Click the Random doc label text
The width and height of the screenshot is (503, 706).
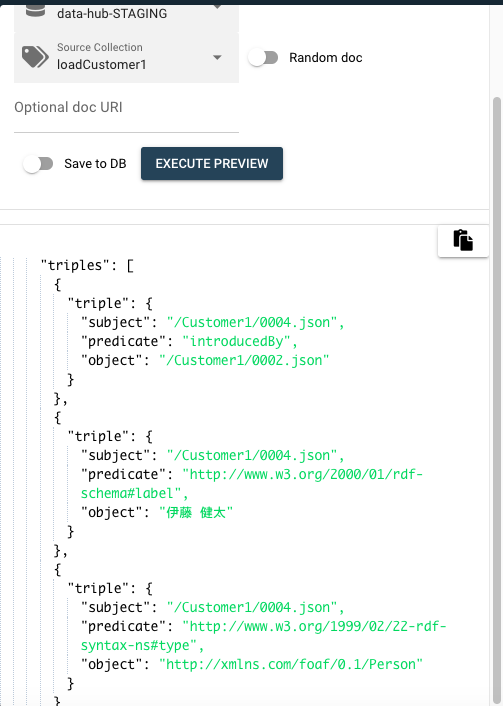(326, 58)
